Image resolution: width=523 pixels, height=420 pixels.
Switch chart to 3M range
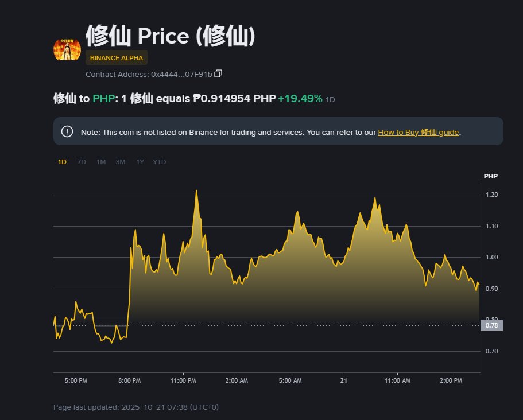pyautogui.click(x=121, y=162)
